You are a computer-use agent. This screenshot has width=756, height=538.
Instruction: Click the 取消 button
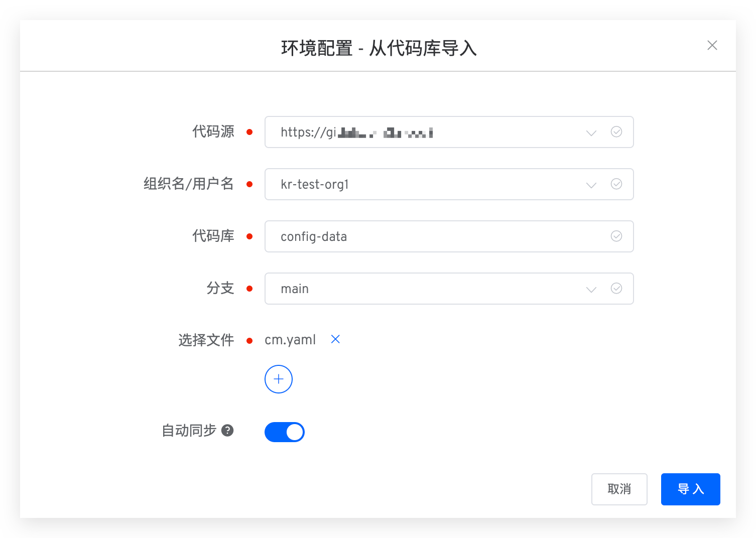pos(619,489)
